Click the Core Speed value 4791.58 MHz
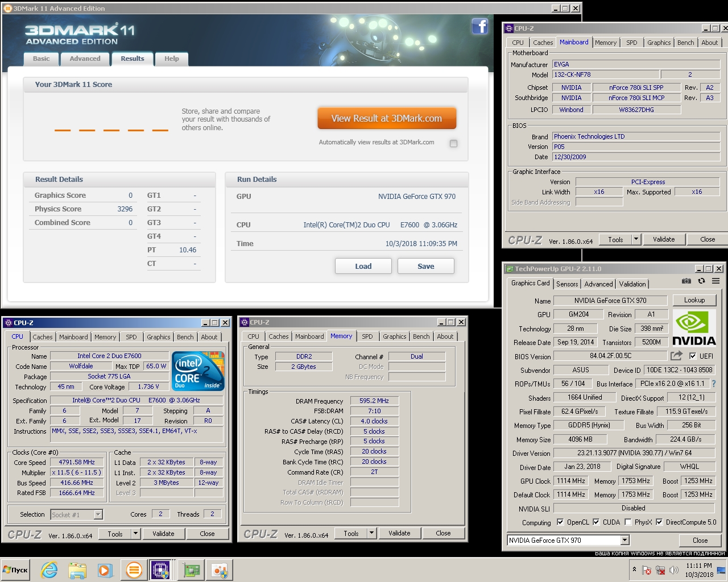The width and height of the screenshot is (728, 582). (x=77, y=462)
